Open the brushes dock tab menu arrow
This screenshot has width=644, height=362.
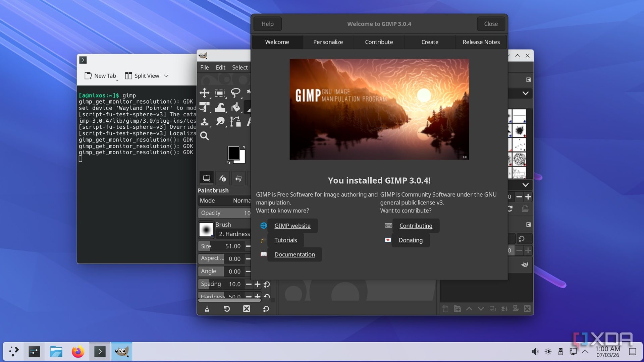pos(528,80)
